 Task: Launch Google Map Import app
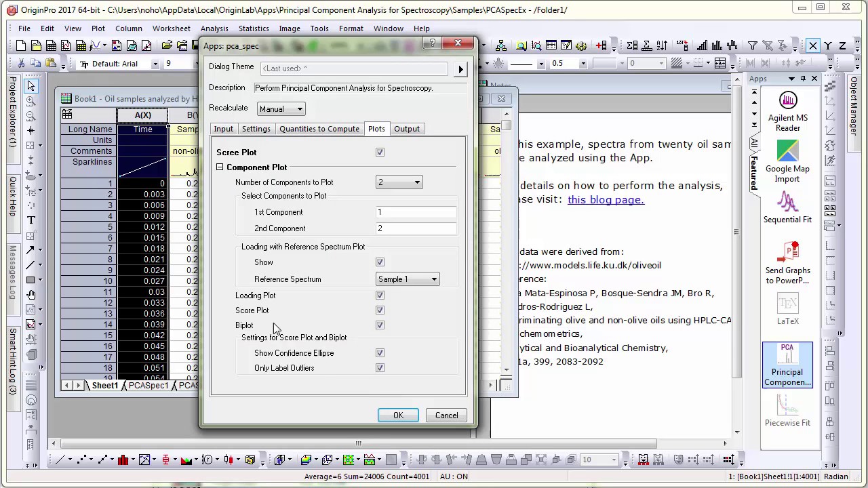point(787,161)
